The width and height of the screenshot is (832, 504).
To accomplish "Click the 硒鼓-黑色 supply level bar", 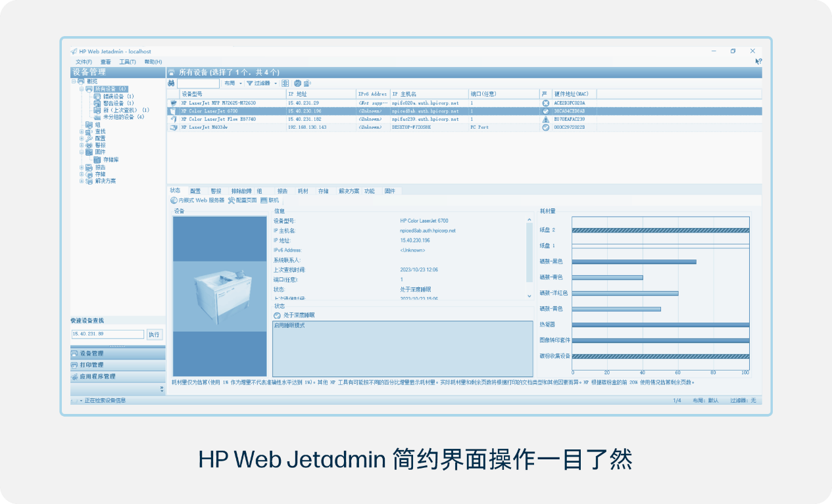I will point(635,261).
